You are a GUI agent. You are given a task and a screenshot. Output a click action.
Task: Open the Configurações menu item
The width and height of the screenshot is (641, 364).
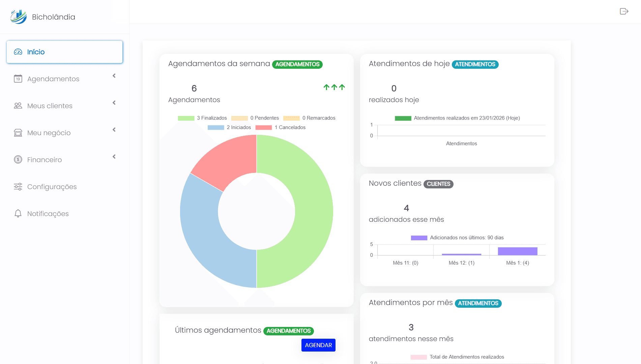pyautogui.click(x=52, y=187)
